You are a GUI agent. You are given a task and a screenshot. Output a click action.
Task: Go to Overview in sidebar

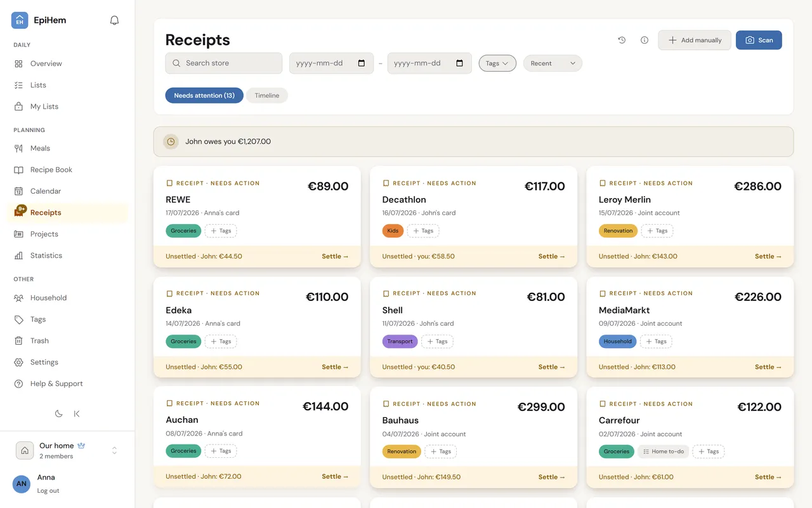point(67,63)
